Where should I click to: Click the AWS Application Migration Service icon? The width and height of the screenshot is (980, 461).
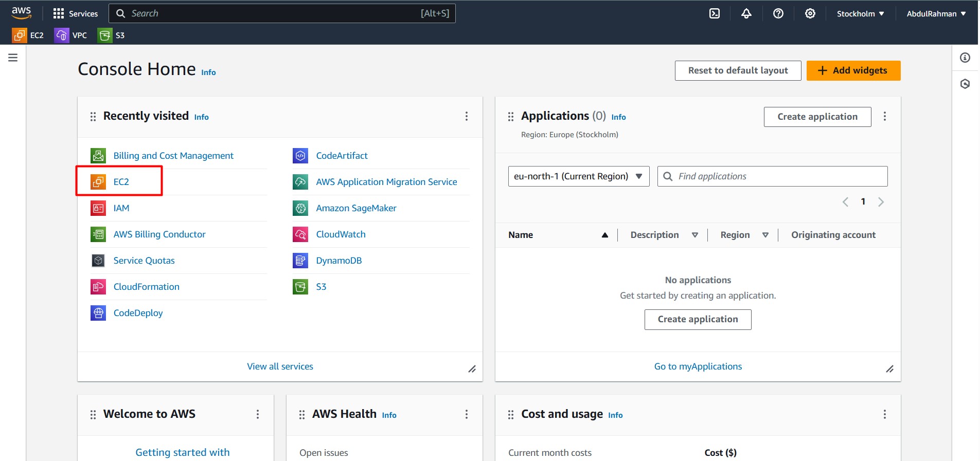click(x=300, y=181)
